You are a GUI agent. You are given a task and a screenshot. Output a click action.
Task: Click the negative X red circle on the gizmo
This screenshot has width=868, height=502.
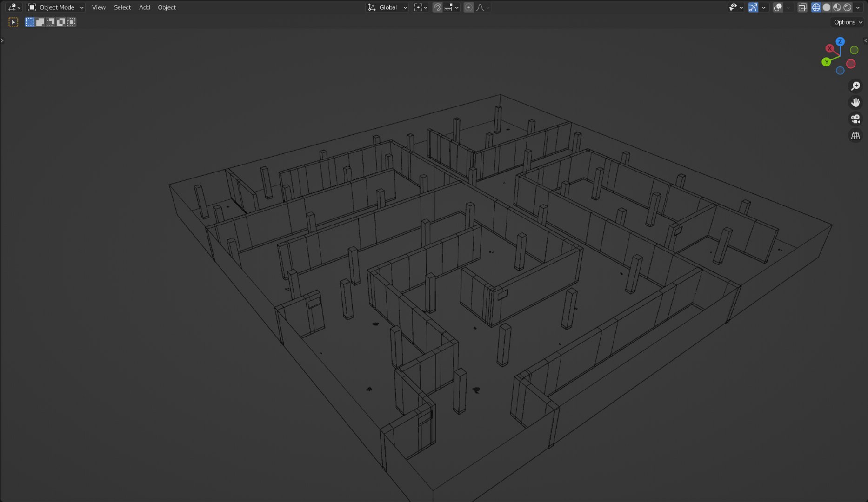click(x=851, y=64)
